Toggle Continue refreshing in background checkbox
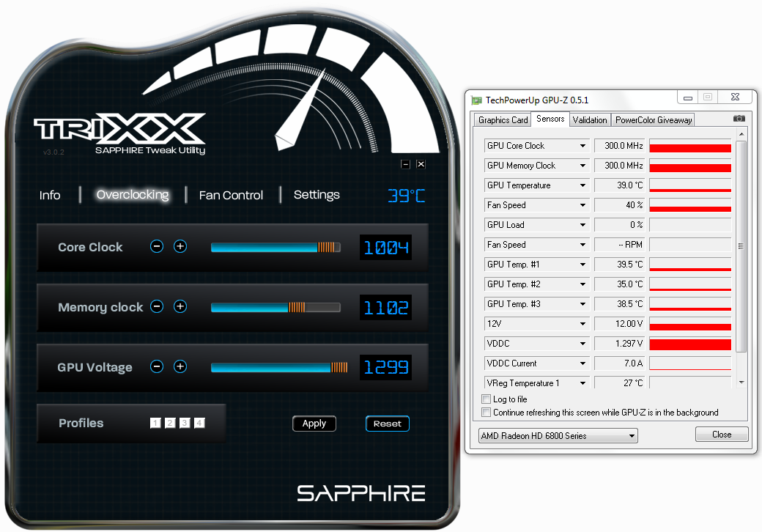The height and width of the screenshot is (532, 762). coord(486,413)
